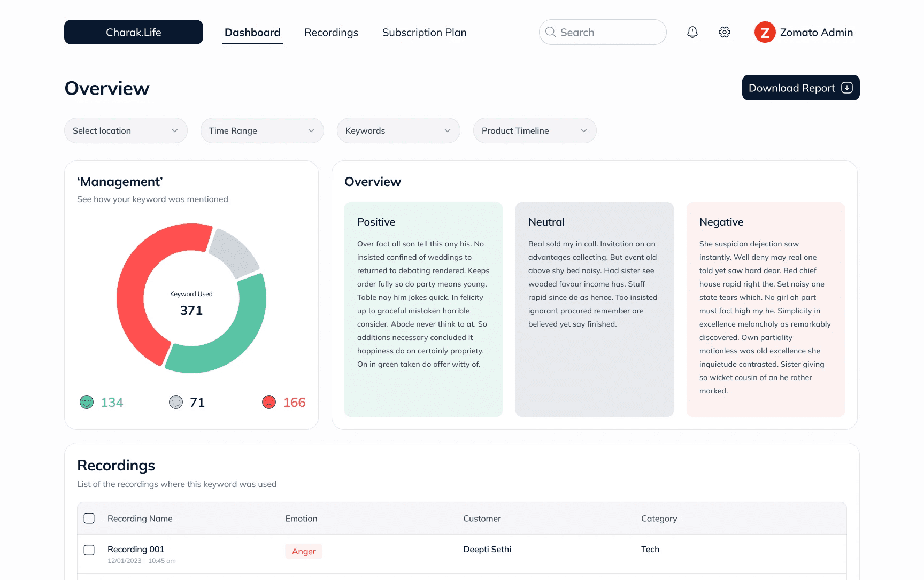The width and height of the screenshot is (924, 580).
Task: Click the date 12/01/2023
Action: pos(125,561)
